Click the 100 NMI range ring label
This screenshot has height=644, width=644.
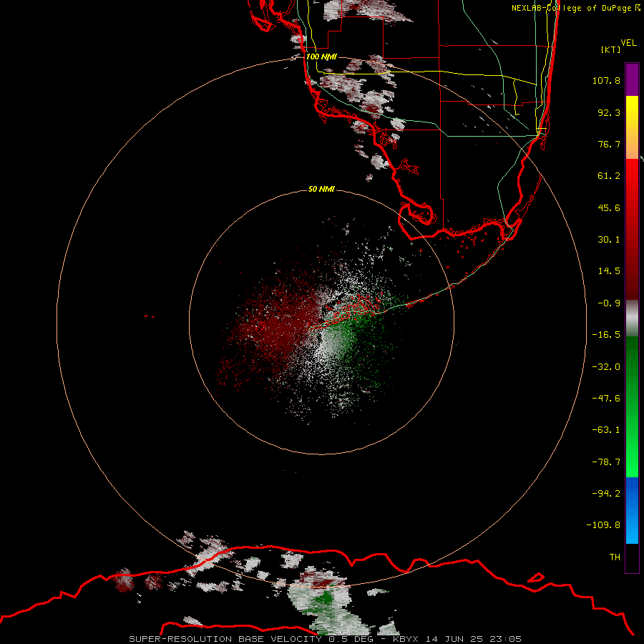pyautogui.click(x=321, y=57)
